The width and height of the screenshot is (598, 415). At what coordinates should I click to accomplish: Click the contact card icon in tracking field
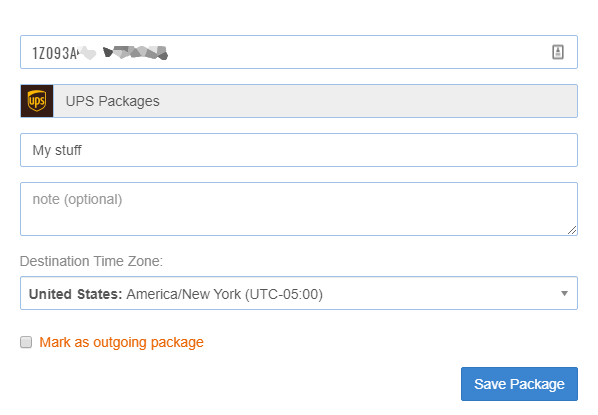pyautogui.click(x=558, y=52)
